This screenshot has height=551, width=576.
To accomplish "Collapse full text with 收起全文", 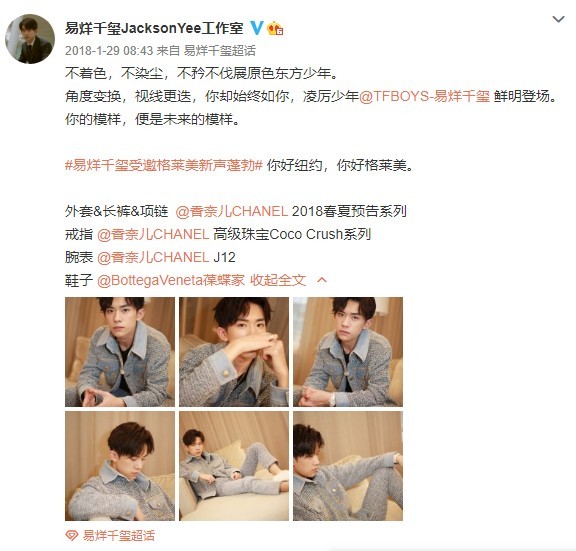I will click(278, 280).
